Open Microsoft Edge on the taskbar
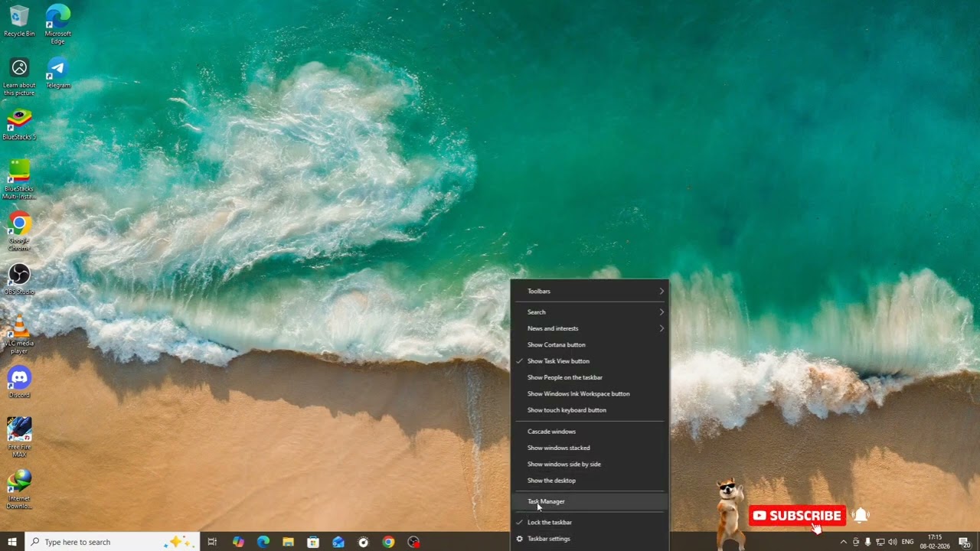The height and width of the screenshot is (551, 980). [263, 542]
